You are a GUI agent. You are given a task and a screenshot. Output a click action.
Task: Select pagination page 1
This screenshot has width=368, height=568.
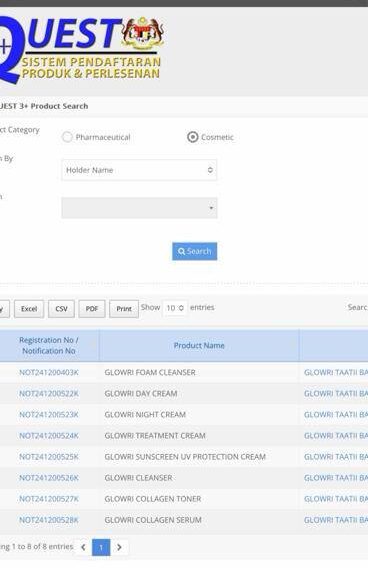(101, 547)
